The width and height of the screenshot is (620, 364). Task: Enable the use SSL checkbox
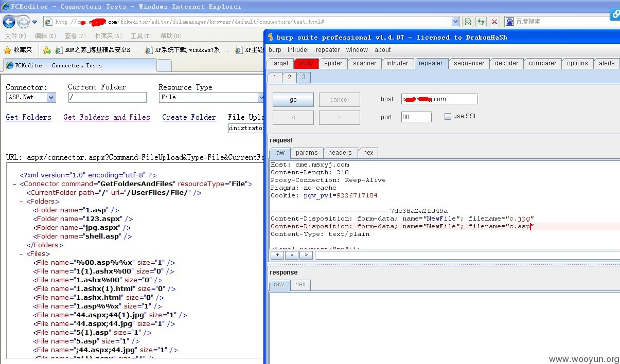tap(448, 116)
